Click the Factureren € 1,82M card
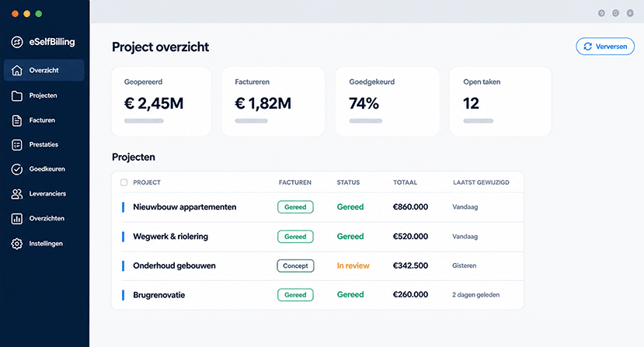644x347 pixels. click(273, 102)
